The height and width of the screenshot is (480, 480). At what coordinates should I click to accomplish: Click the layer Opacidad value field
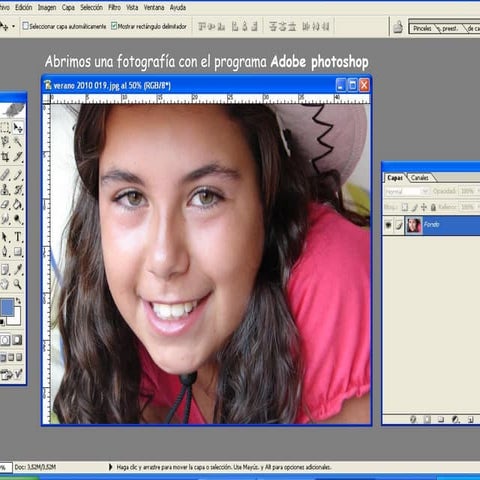(468, 191)
